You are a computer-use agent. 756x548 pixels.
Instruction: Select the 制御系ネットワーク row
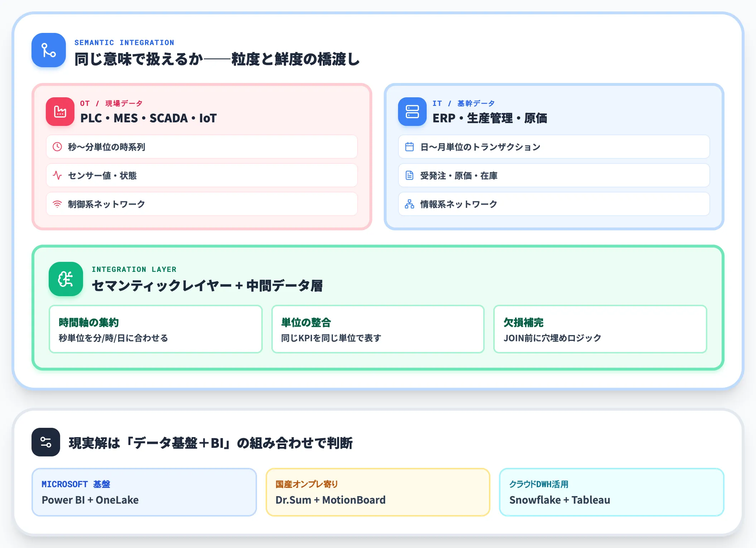click(x=202, y=204)
